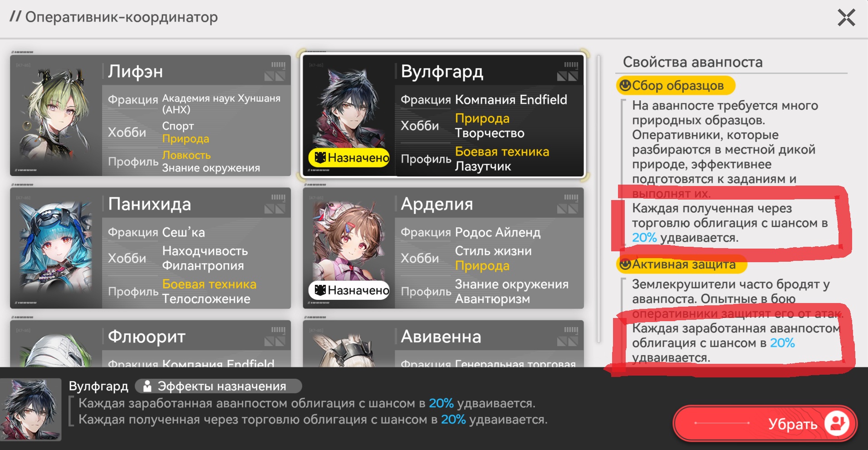Click the operator list scrollbar
This screenshot has width=868, height=450.
[x=598, y=199]
